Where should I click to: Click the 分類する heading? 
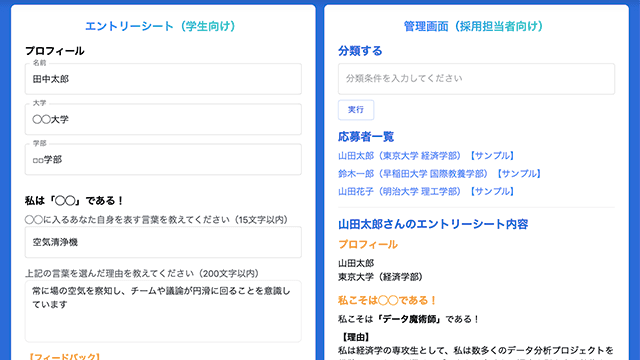360,51
